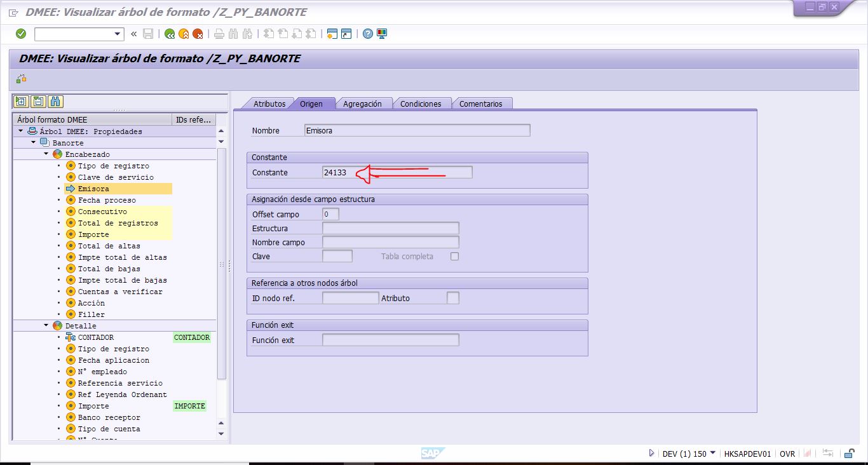Click the status bar triangle expand icon
Screen dimensions: 868x465
tap(651, 454)
